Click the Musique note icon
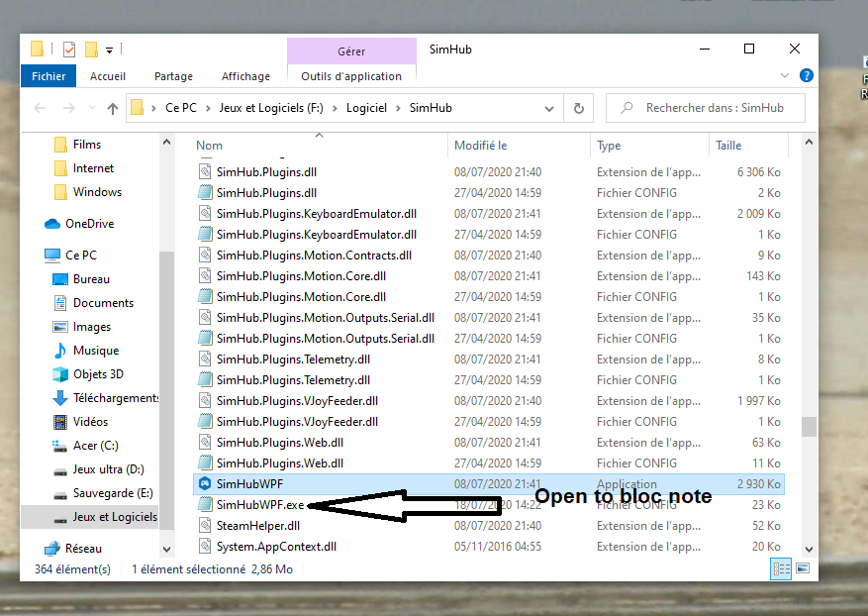Screen dimensions: 868x616 [59, 351]
